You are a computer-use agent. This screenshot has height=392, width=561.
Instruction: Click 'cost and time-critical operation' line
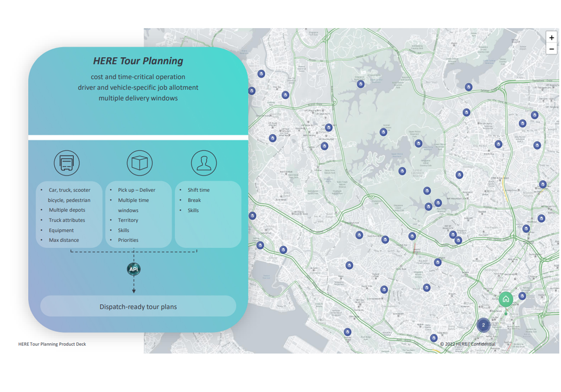[138, 76]
